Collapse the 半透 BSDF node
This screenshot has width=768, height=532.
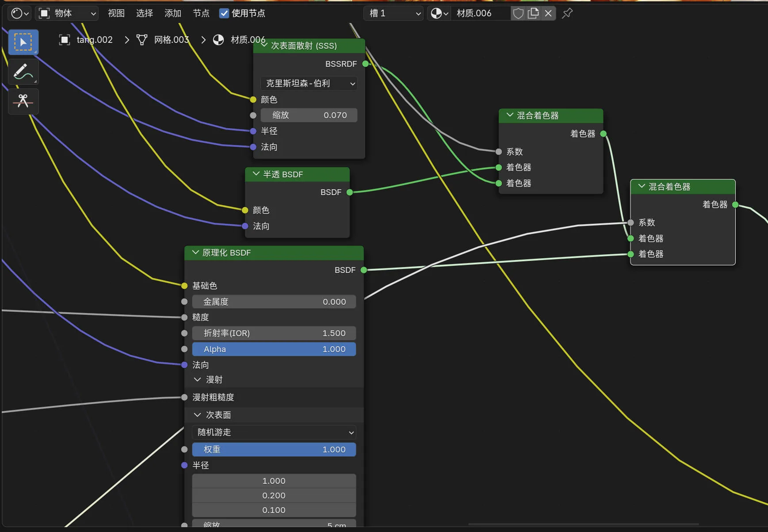[x=256, y=174]
